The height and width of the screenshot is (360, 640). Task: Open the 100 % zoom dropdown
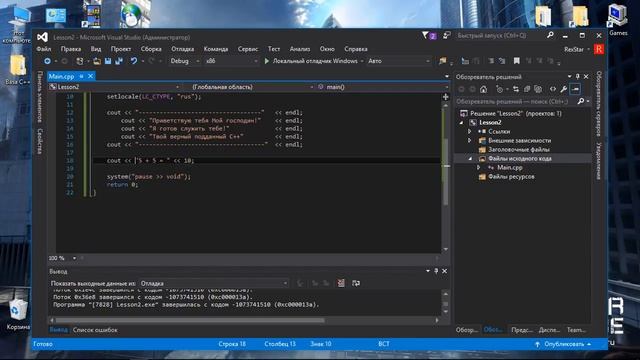coord(62,258)
